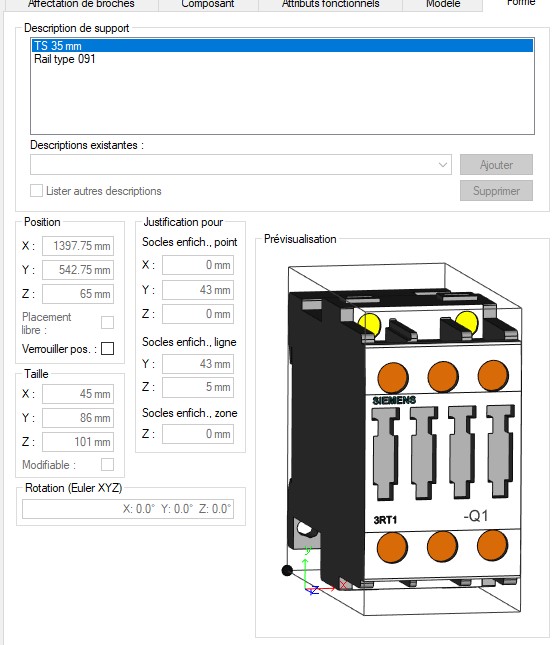556x645 pixels.
Task: Toggle the Modifiable checkbox
Action: (107, 464)
